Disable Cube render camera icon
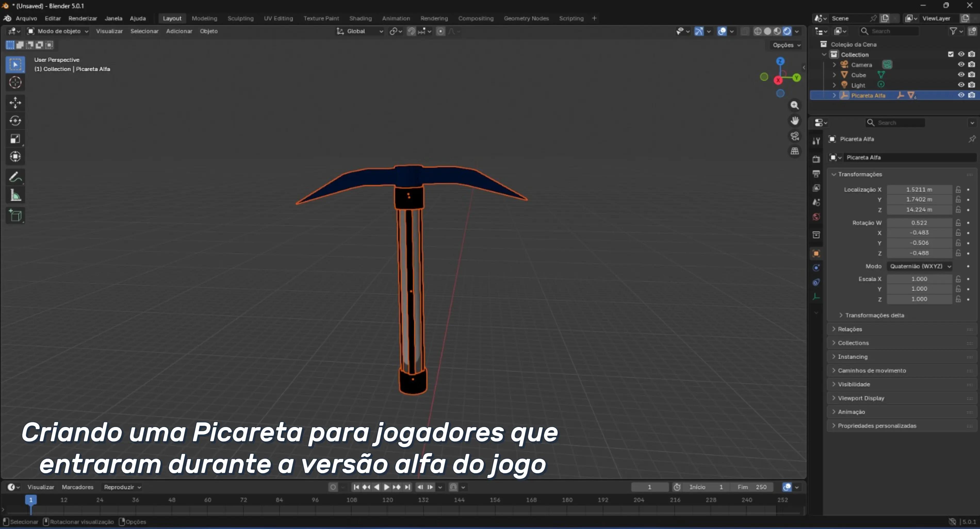 972,75
